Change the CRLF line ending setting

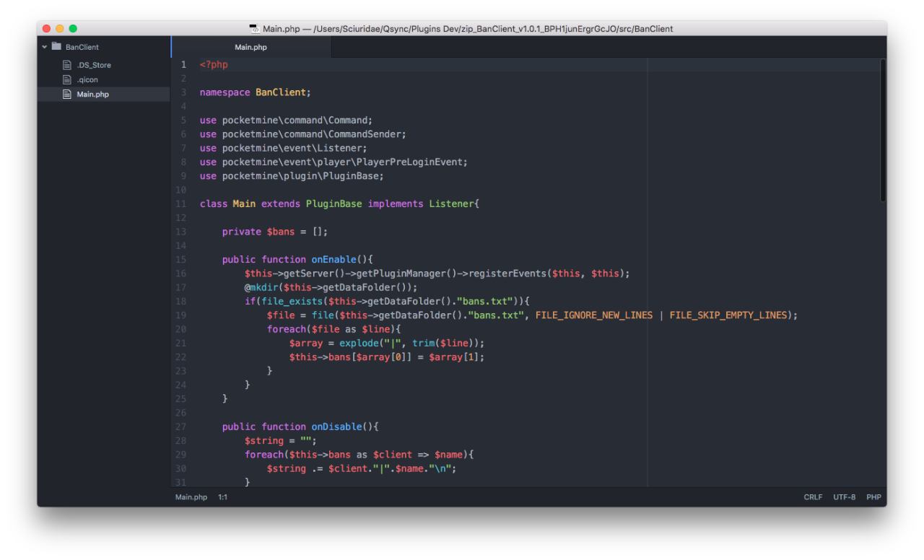pyautogui.click(x=813, y=497)
